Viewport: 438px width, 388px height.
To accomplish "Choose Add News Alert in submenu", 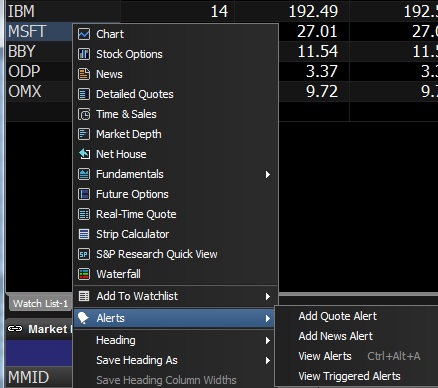I will 356,336.
